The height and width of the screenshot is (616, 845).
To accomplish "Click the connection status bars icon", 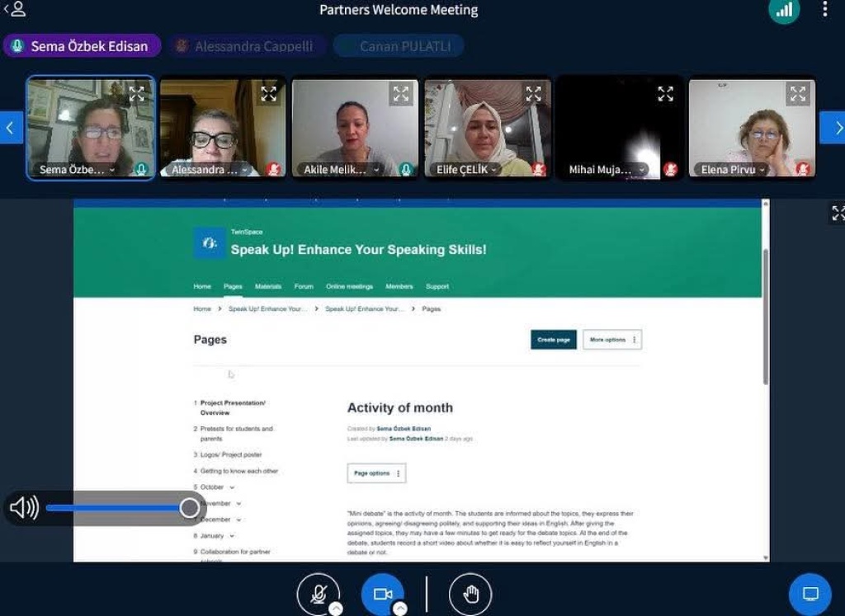I will click(784, 11).
